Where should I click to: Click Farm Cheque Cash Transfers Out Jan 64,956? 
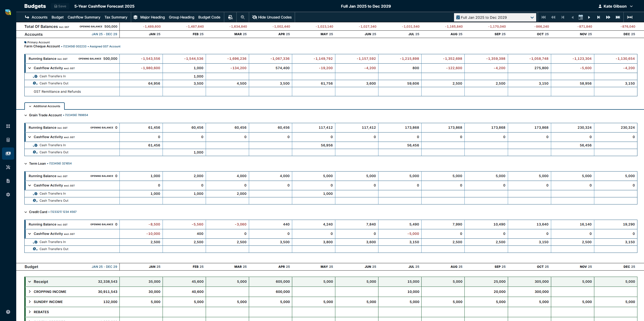coord(154,83)
